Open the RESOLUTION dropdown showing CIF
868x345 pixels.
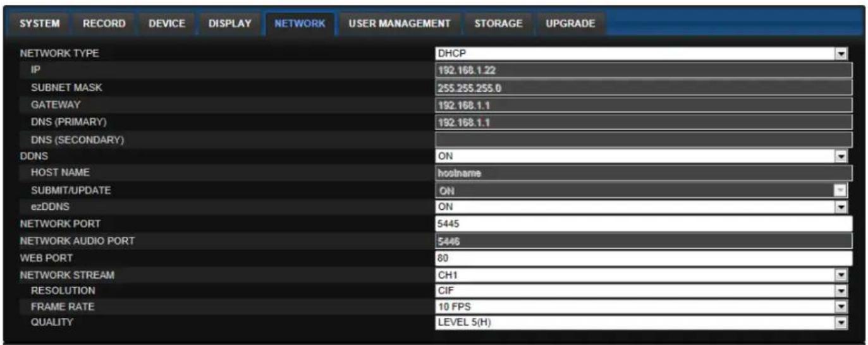point(641,291)
